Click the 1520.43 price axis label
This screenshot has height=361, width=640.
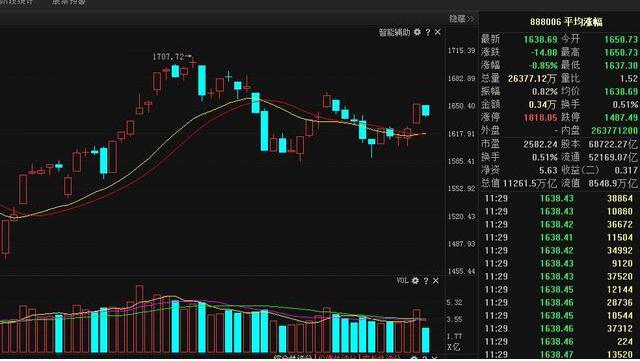click(461, 216)
